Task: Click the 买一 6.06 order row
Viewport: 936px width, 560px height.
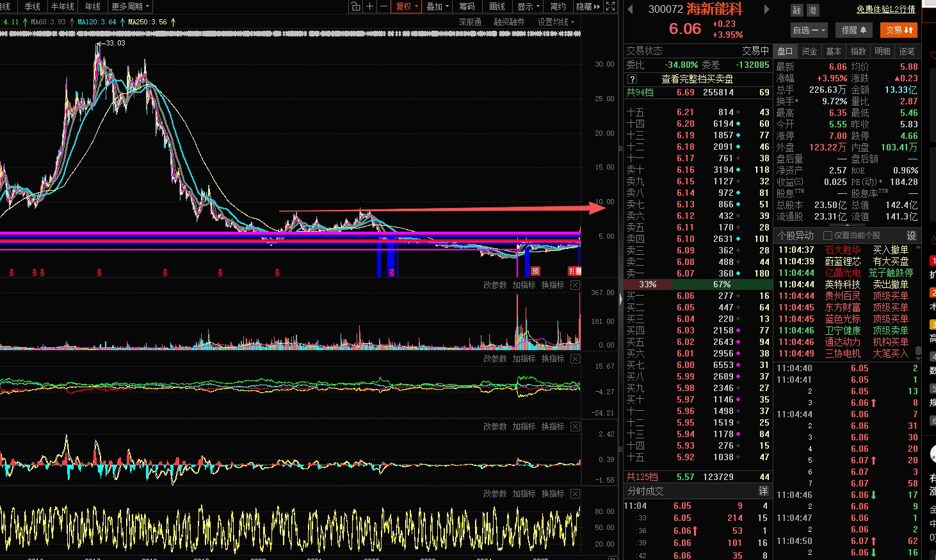Action: 698,296
